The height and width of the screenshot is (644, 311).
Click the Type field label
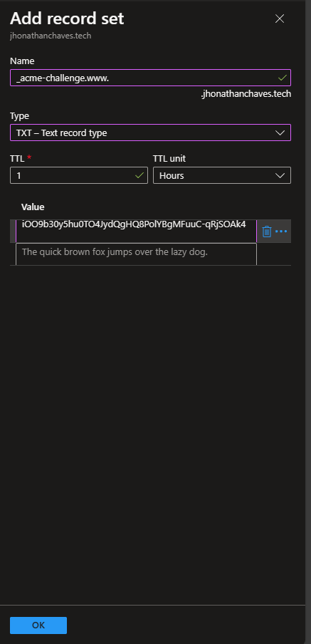pos(20,116)
